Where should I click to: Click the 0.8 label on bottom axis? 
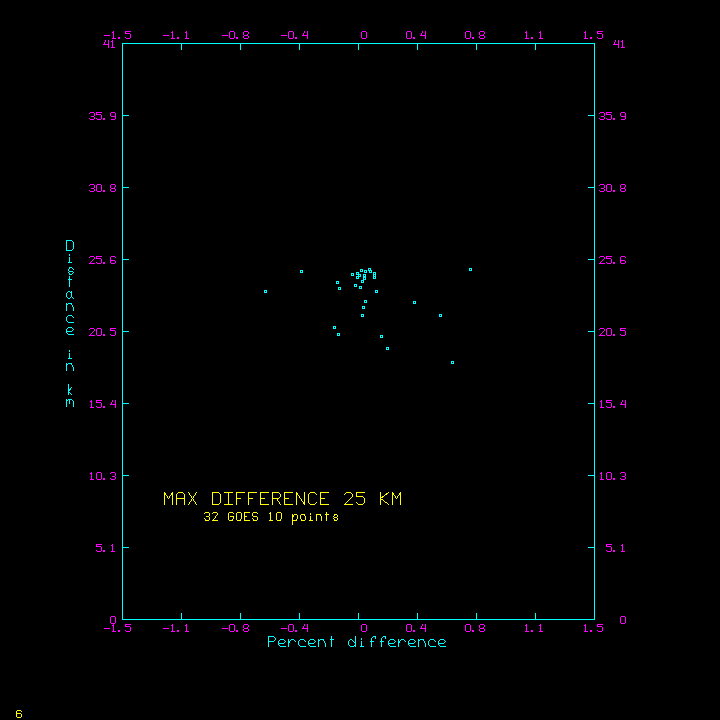point(475,628)
